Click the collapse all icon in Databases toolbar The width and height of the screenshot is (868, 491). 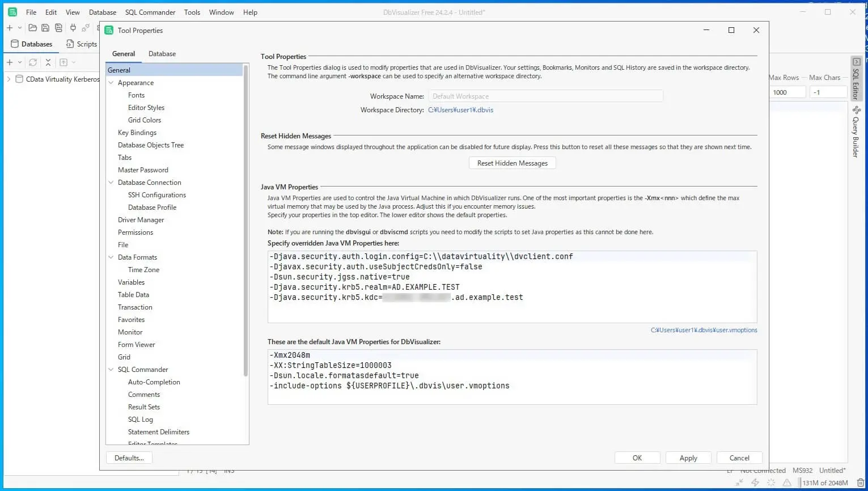pos(48,62)
